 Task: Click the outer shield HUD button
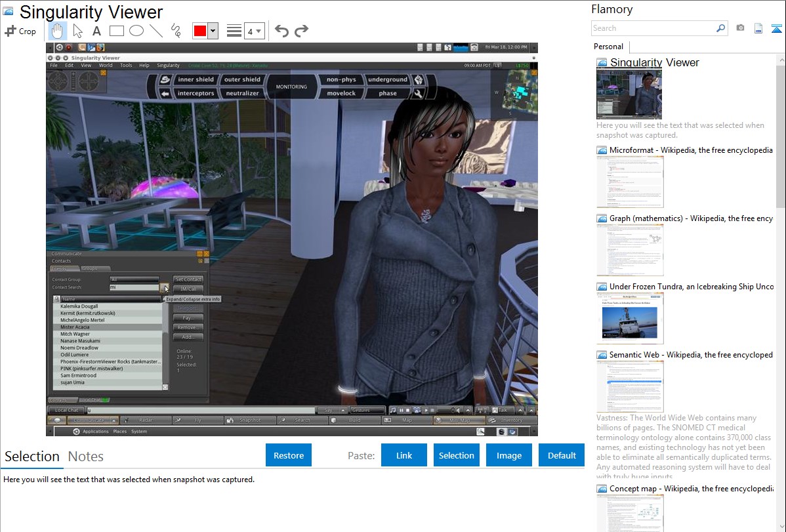point(242,79)
